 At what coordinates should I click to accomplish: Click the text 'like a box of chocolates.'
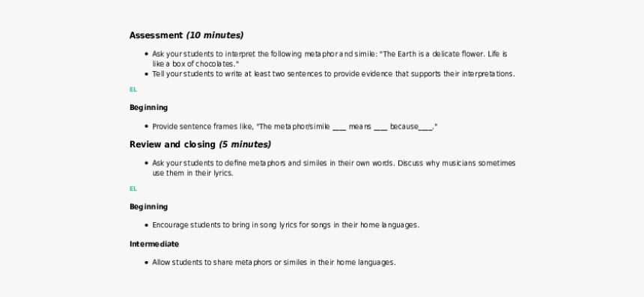195,64
